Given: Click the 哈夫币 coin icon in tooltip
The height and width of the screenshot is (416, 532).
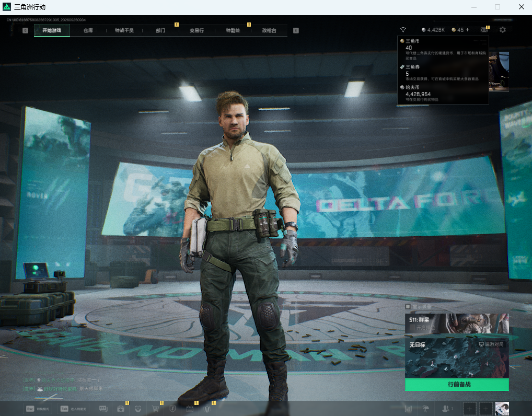Looking at the screenshot, I should pos(402,87).
